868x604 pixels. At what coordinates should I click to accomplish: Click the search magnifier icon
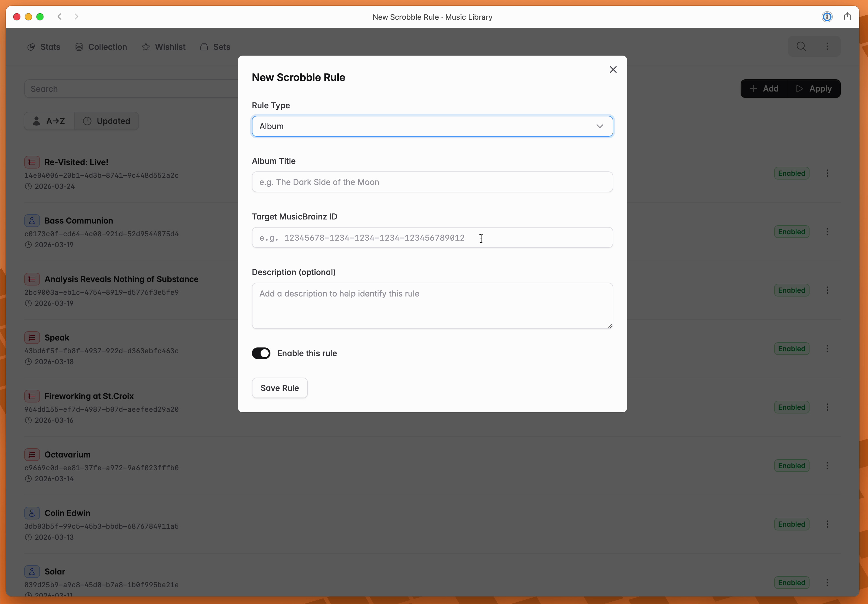point(801,47)
